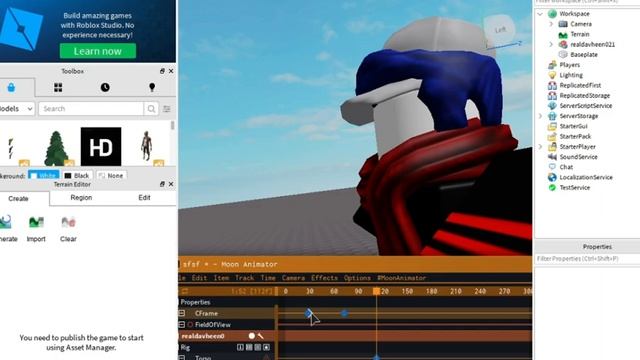Click the terrain Generate tool icon

pos(5,222)
